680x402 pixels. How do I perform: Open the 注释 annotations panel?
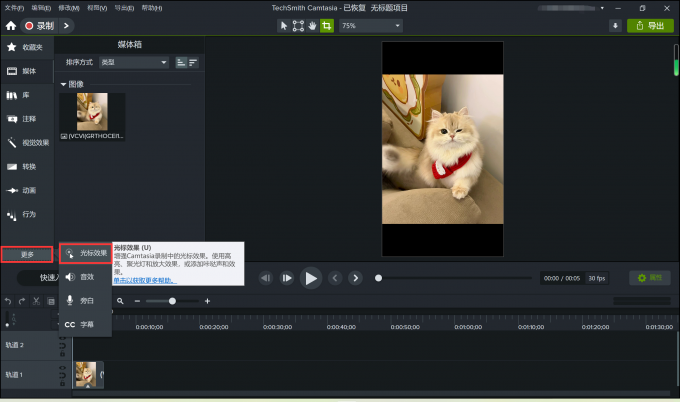tap(26, 118)
